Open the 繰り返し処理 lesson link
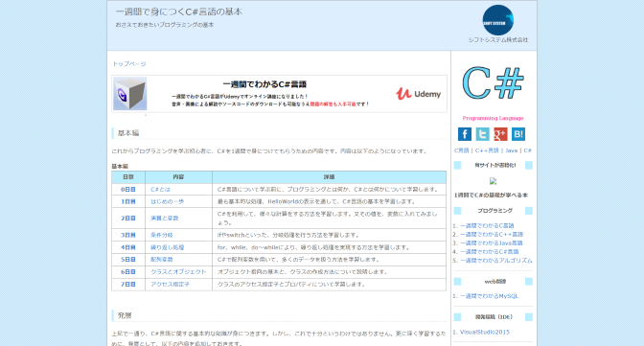Image resolution: width=644 pixels, height=346 pixels. pyautogui.click(x=167, y=247)
